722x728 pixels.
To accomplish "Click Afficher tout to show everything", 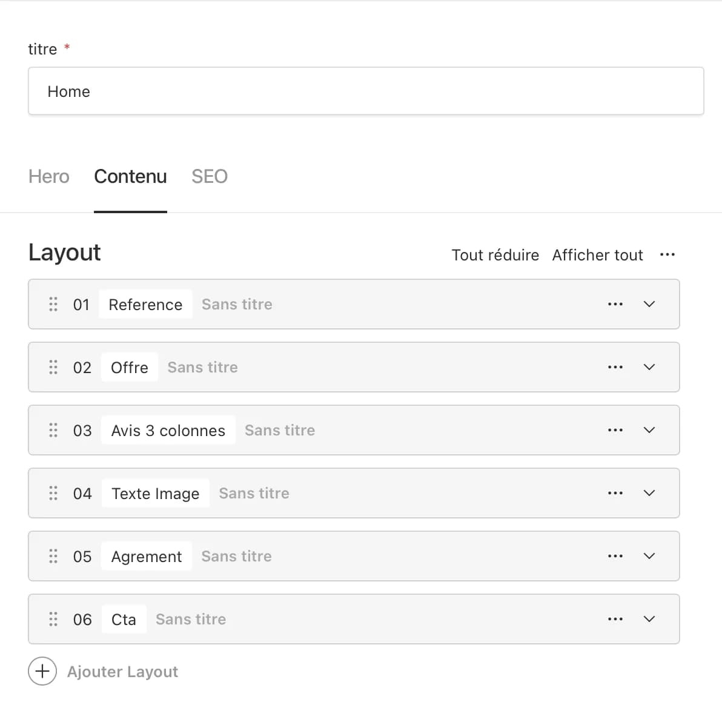I will coord(597,254).
